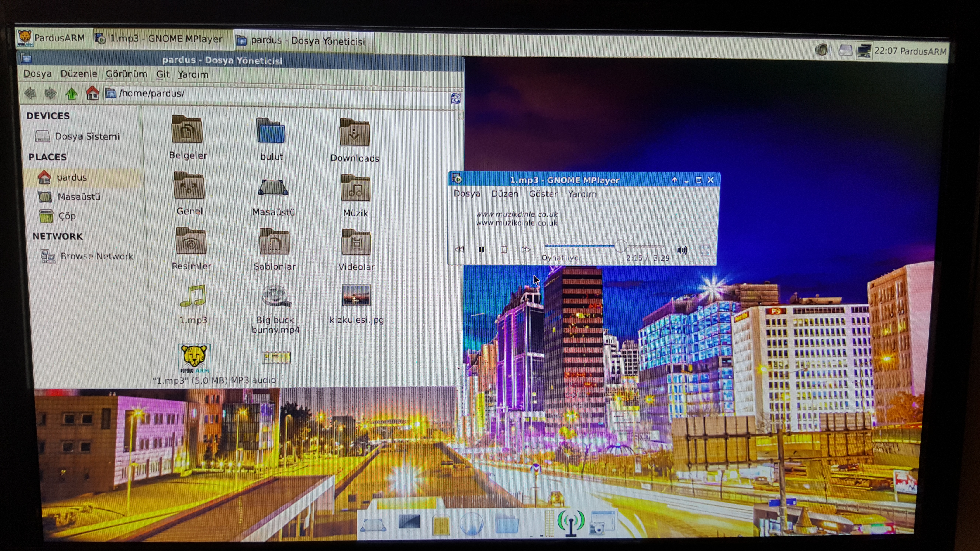Open blue folder icon in dock
The width and height of the screenshot is (980, 551).
[507, 524]
